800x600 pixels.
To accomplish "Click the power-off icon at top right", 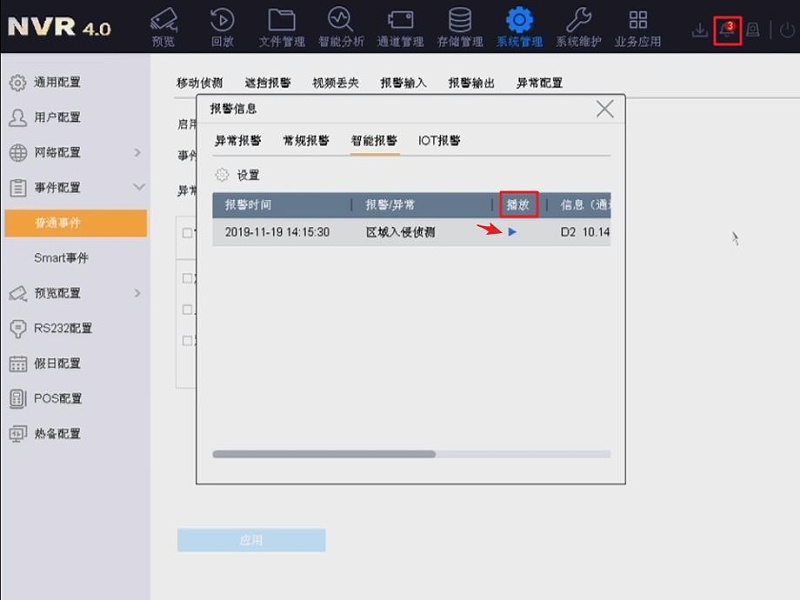I will pyautogui.click(x=785, y=29).
